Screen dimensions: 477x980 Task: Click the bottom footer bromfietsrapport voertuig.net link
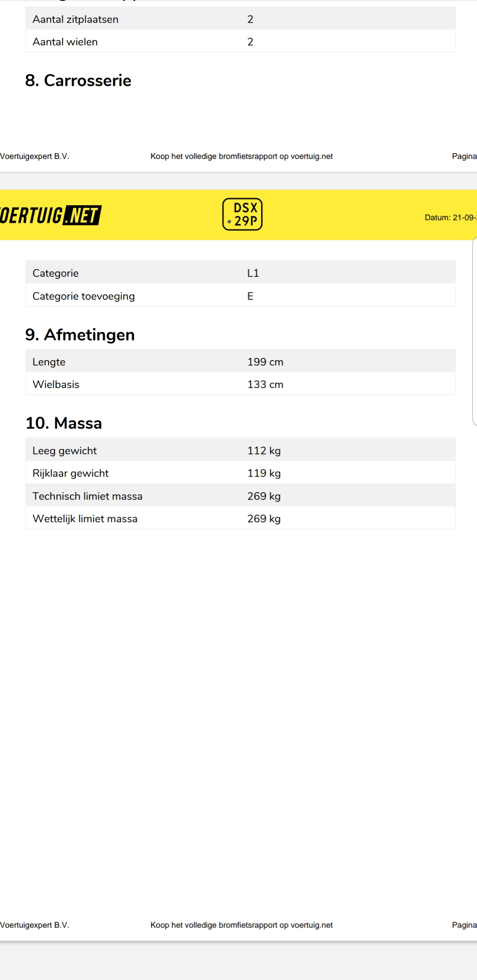click(242, 925)
